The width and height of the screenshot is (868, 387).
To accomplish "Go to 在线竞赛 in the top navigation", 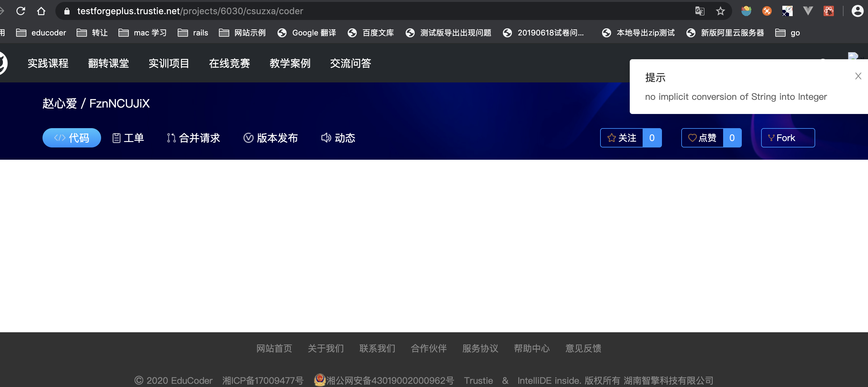I will (230, 63).
